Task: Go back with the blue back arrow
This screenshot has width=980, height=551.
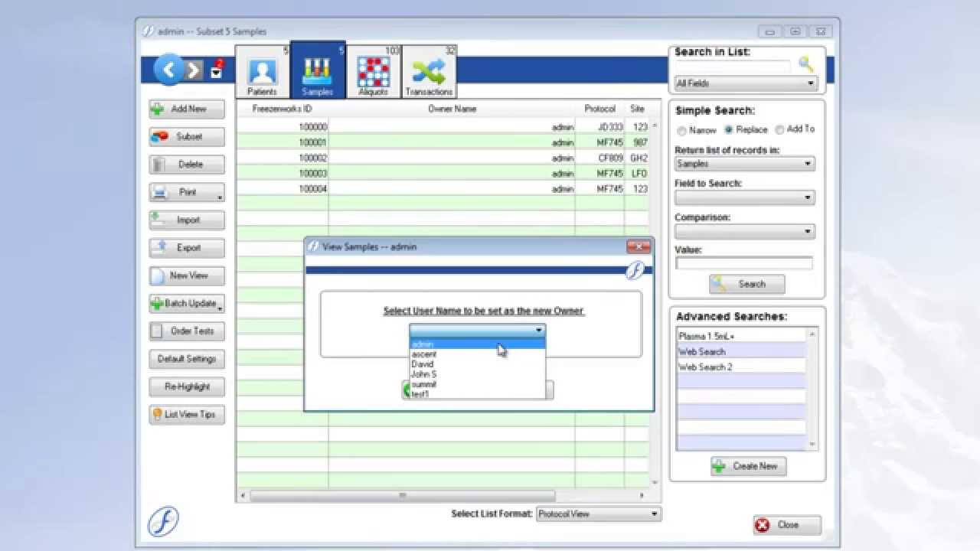Action: pyautogui.click(x=168, y=70)
